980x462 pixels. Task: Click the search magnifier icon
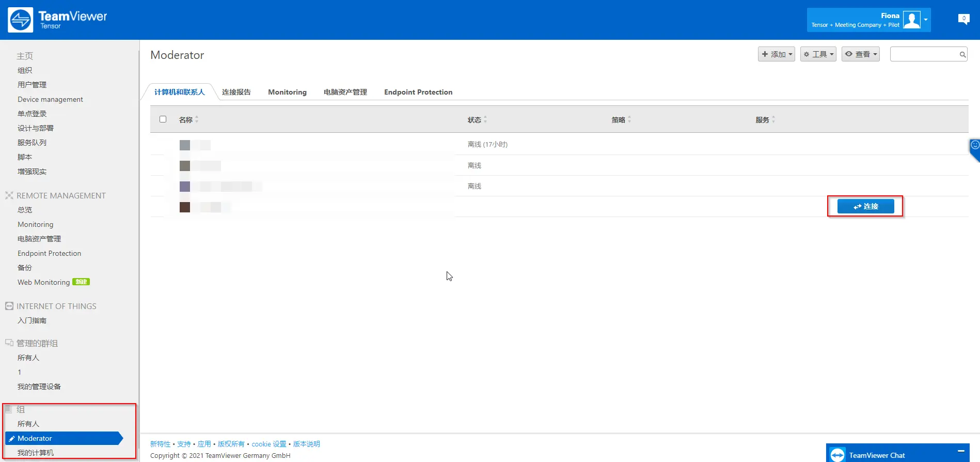point(962,54)
